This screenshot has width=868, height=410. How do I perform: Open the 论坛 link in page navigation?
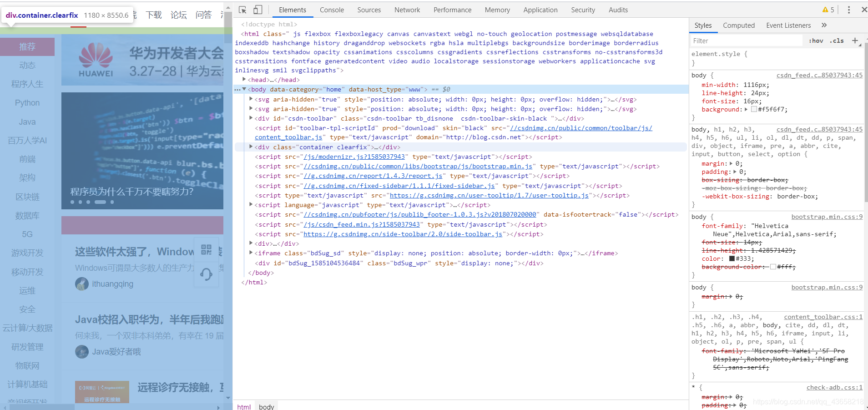tap(179, 15)
